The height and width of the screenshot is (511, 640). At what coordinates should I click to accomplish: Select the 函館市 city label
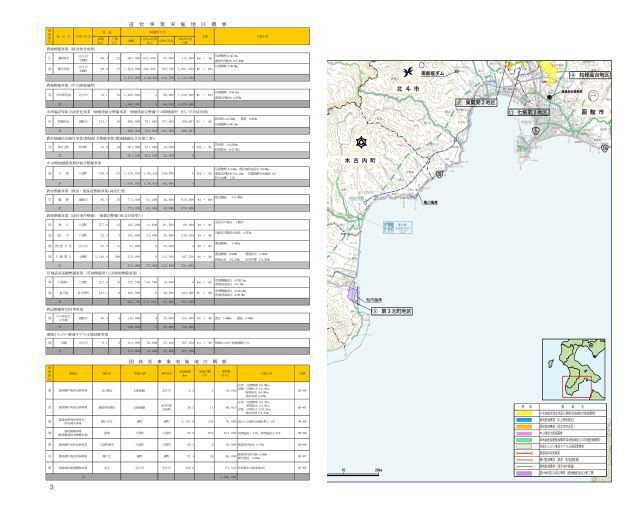(593, 111)
